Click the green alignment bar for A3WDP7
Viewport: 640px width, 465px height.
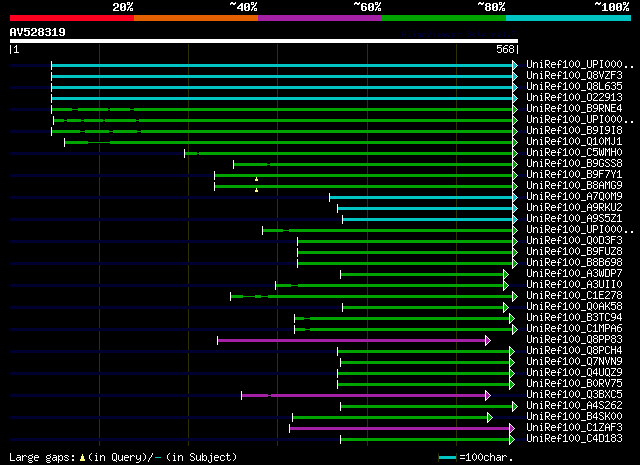(x=422, y=274)
